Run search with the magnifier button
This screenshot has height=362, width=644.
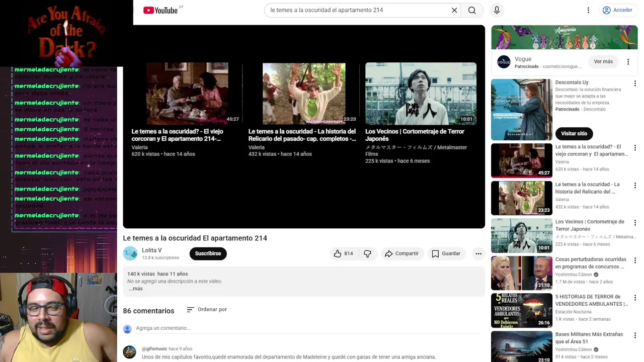click(472, 10)
